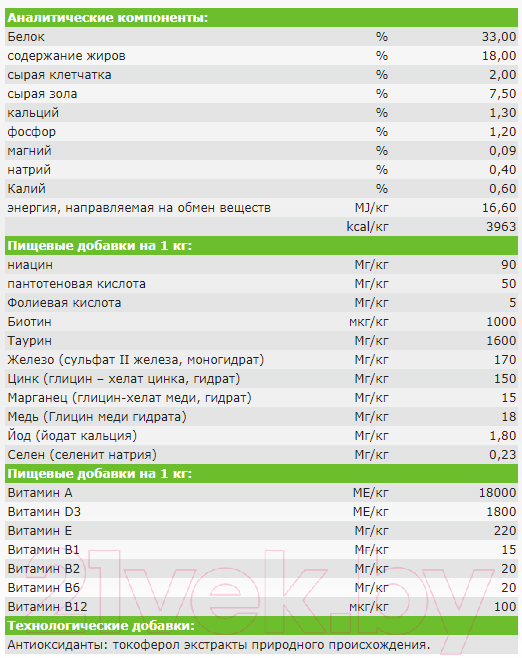Select the 'Биотин' value 1000
This screenshot has height=658, width=522.
pyautogui.click(x=501, y=322)
